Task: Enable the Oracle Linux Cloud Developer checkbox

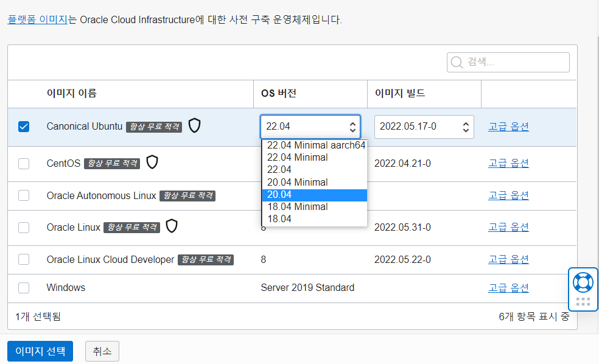Action: tap(24, 259)
